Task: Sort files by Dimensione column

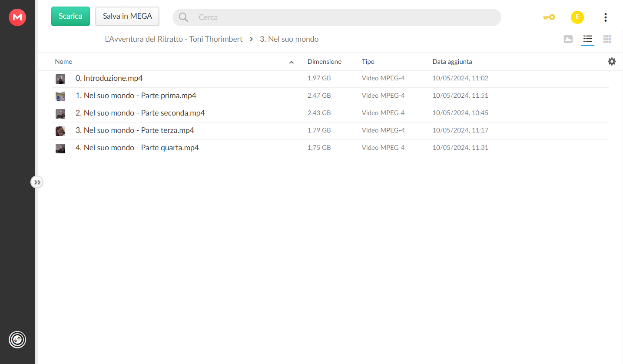Action: coord(325,62)
